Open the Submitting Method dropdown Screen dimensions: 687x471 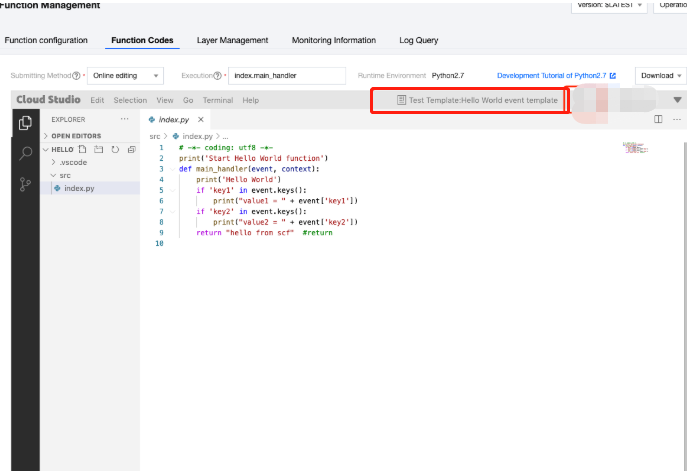click(126, 76)
